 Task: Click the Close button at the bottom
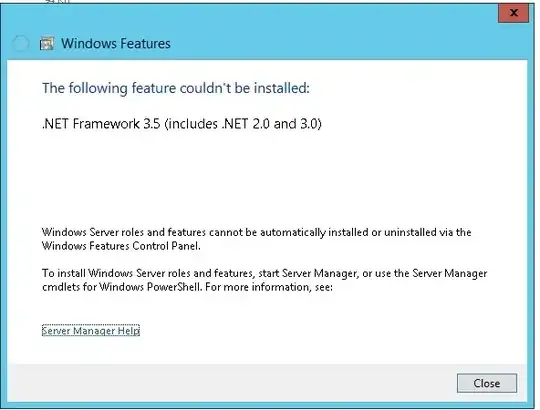[x=487, y=383]
